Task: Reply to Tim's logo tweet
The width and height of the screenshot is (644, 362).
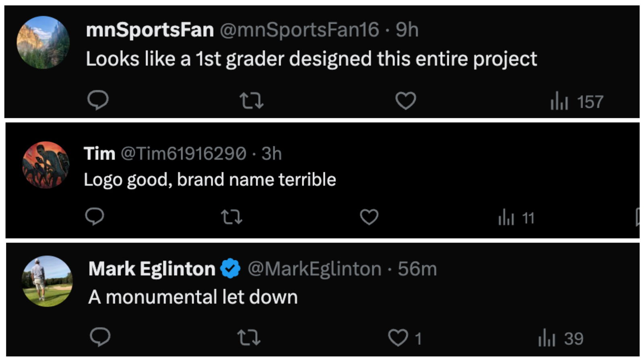Action: pos(95,217)
